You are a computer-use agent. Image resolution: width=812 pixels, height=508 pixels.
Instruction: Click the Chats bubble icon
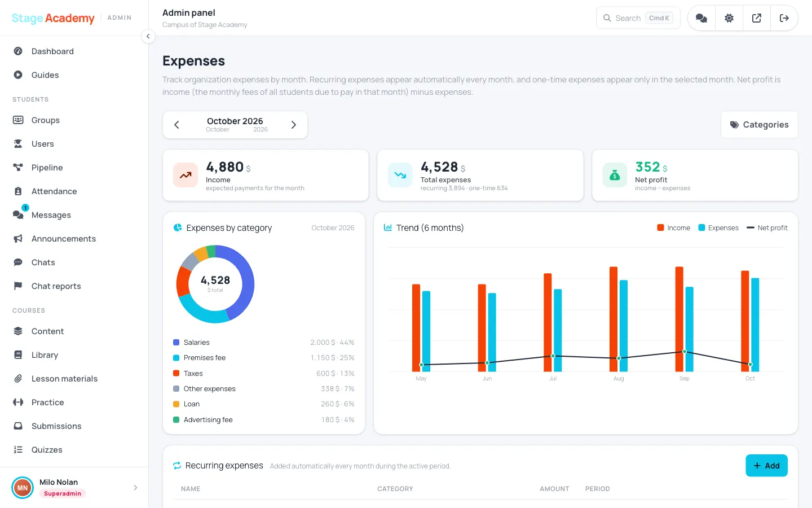[x=18, y=262]
